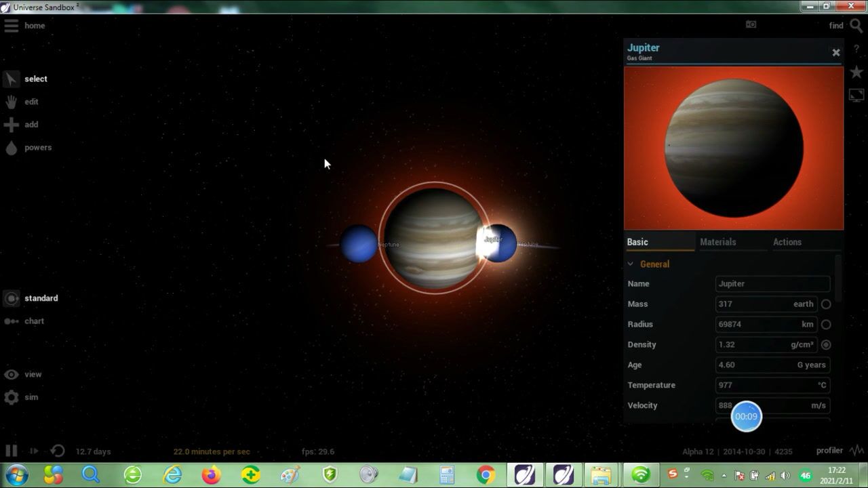Toggle the fullscreen display icon
The image size is (868, 488).
point(856,96)
